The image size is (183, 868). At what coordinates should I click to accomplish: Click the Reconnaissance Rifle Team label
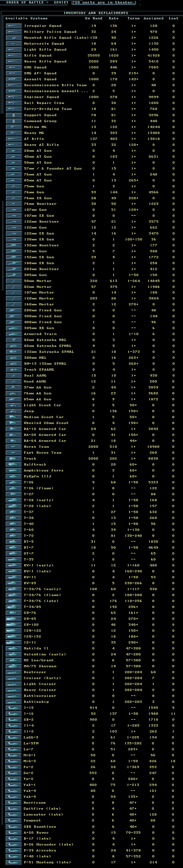[x=55, y=85]
